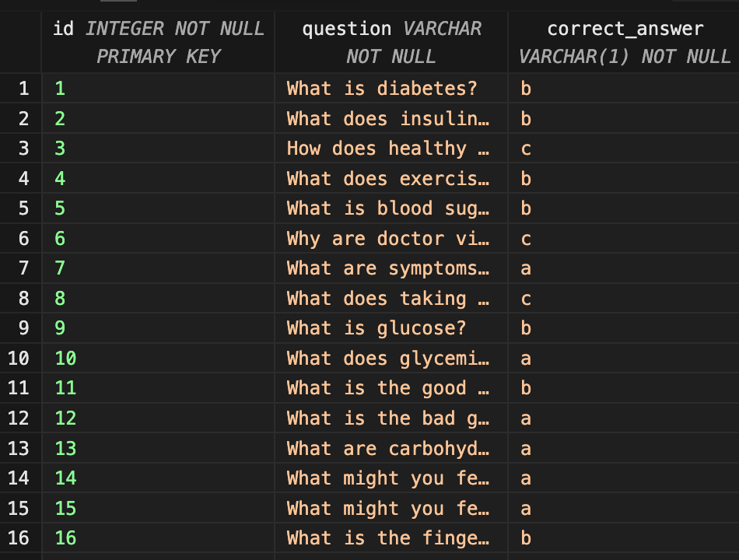Click the 'Why are doctor vi…' question cell
This screenshot has width=739, height=560.
click(x=391, y=238)
